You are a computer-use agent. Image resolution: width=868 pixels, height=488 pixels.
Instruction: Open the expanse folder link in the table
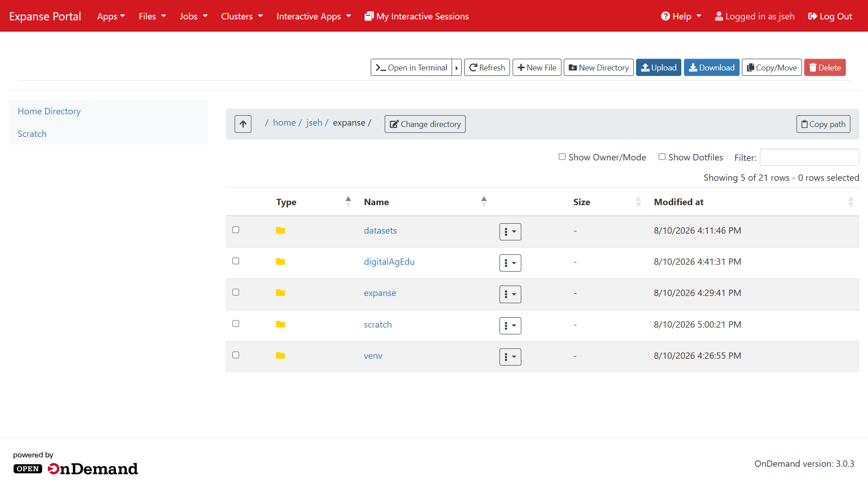coord(380,293)
